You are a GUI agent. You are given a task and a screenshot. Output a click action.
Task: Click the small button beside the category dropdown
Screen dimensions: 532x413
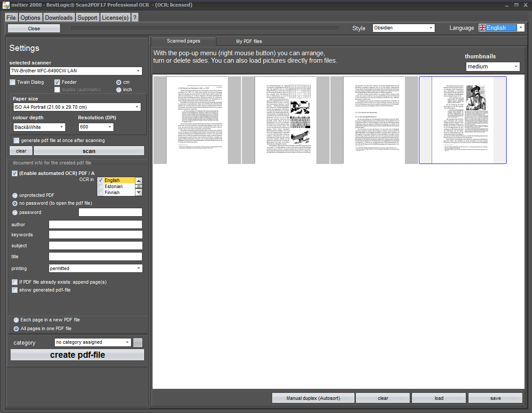click(x=138, y=342)
